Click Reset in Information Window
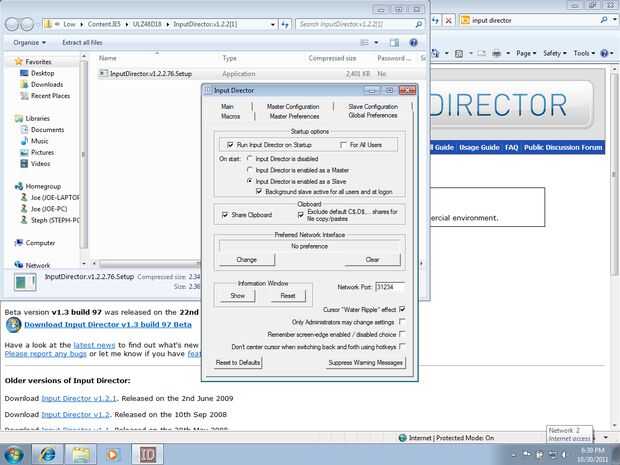The width and height of the screenshot is (620, 465). [x=288, y=296]
